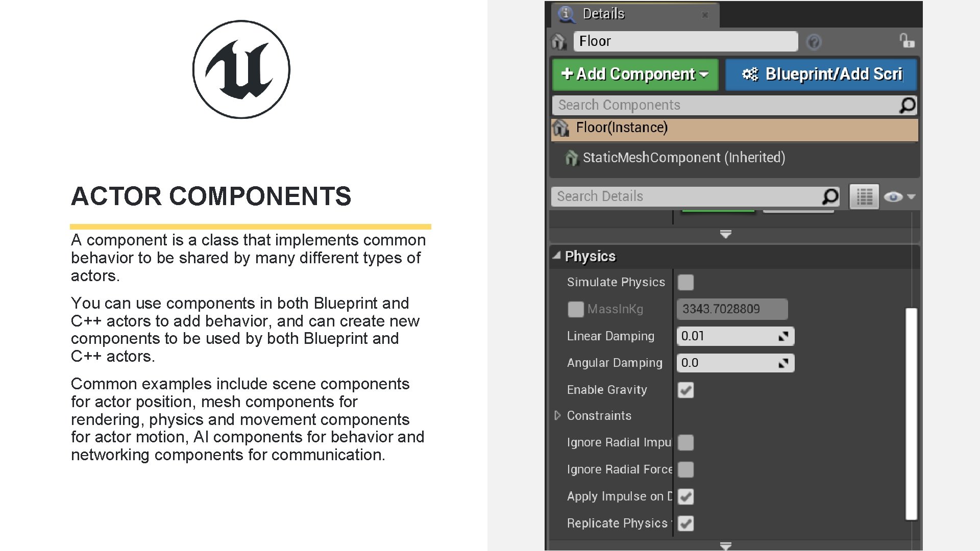The width and height of the screenshot is (980, 551).
Task: Click the filter dropdown arrow in Details panel
Action: (911, 197)
